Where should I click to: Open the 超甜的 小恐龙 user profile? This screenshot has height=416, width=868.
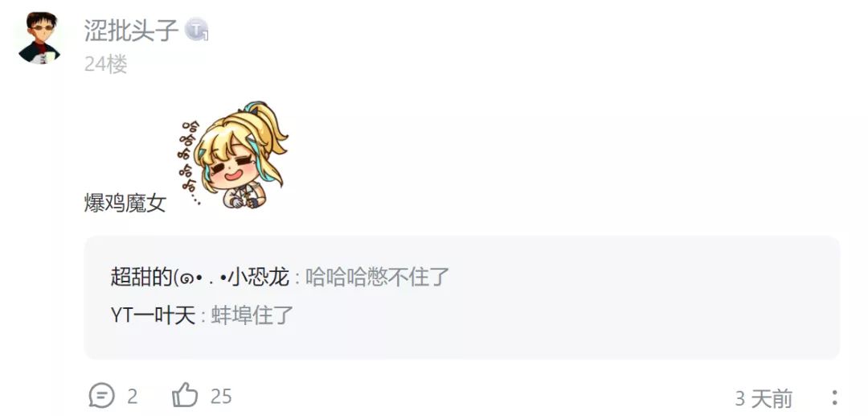click(x=200, y=277)
